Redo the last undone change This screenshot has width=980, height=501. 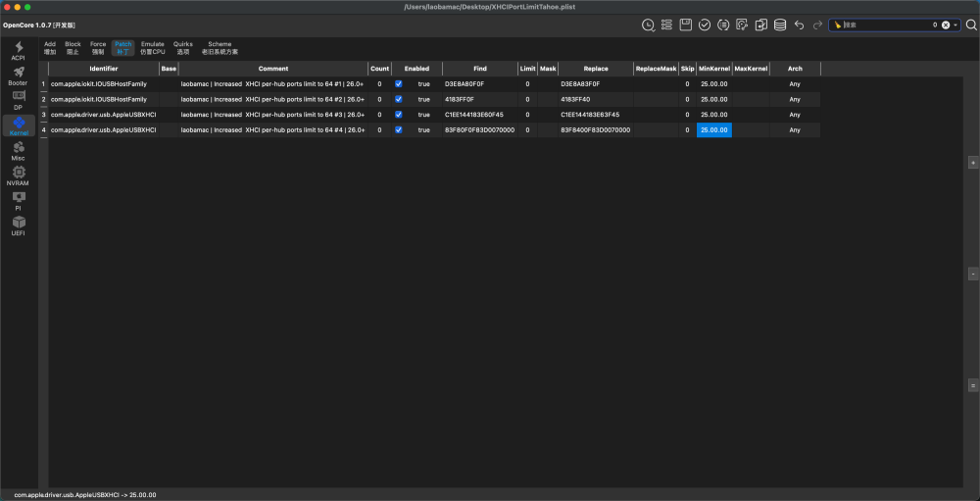tap(817, 25)
